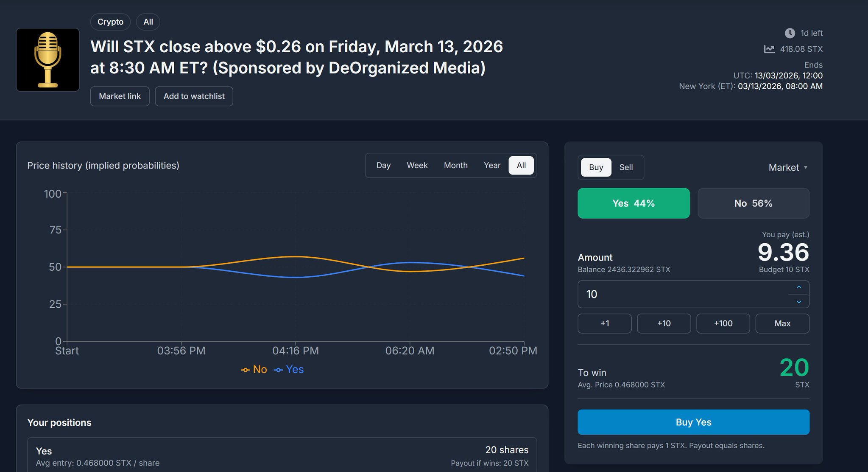This screenshot has width=868, height=472.
Task: Add this market to watchlist
Action: [194, 96]
